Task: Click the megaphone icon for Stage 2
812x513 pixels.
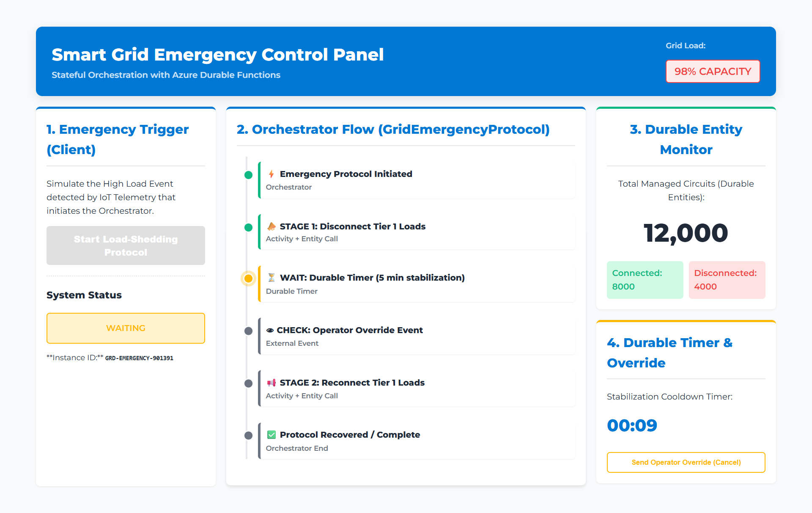Action: [272, 383]
